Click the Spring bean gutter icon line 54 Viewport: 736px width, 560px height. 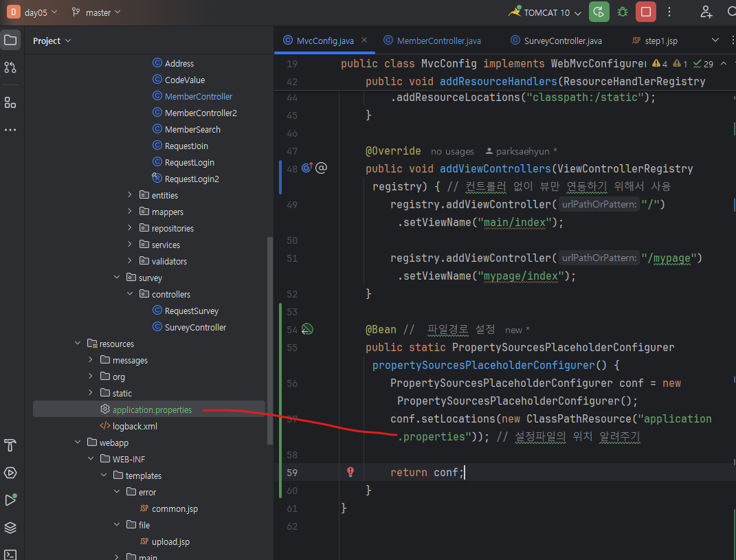307,329
